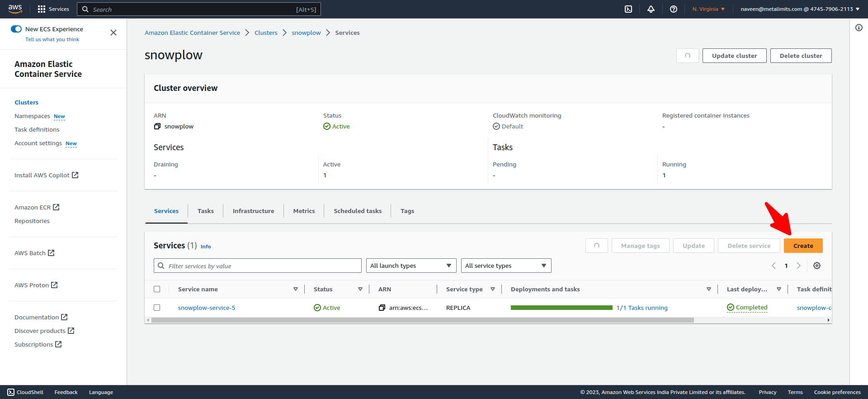
Task: Open CloudShell in footer
Action: [x=25, y=392]
